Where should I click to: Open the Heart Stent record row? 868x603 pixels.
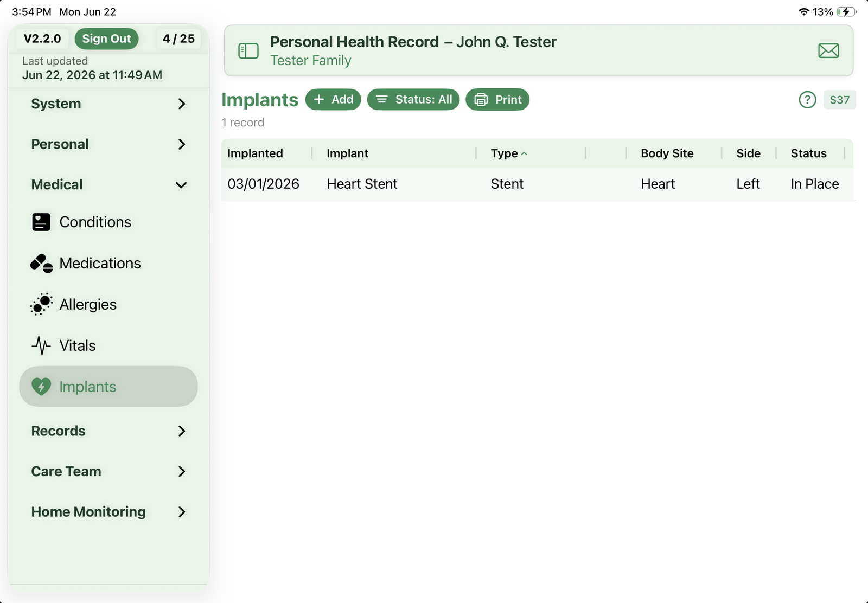coord(537,184)
